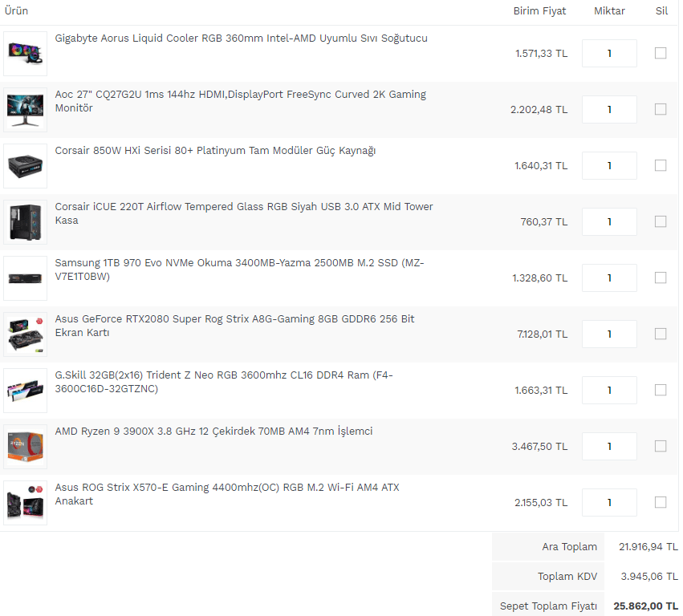Click the Asus ROG Strix X570-E motherboard image
The width and height of the screenshot is (683, 616).
(25, 503)
